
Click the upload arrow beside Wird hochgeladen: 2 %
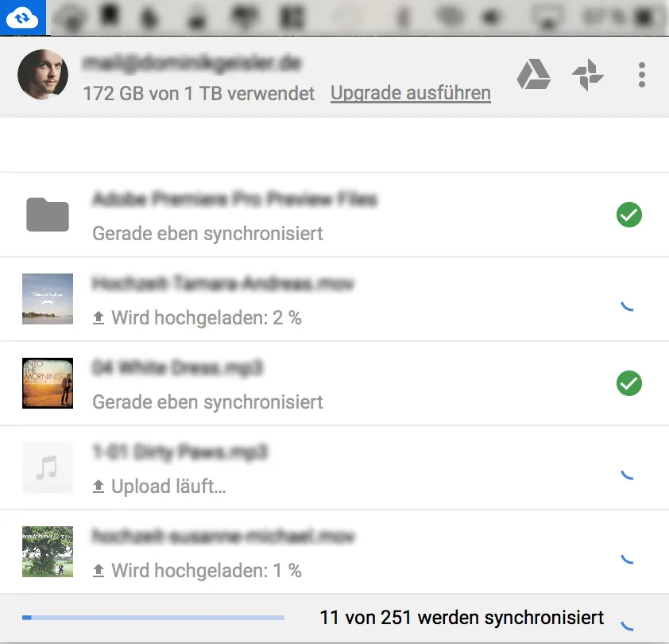pos(99,318)
